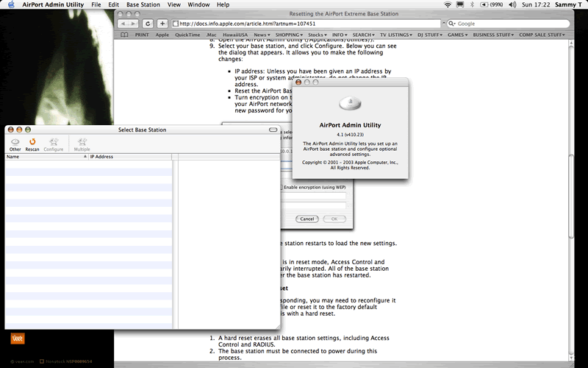Image resolution: width=588 pixels, height=368 pixels.
Task: Click the Multiple toolbar icon
Action: point(82,144)
